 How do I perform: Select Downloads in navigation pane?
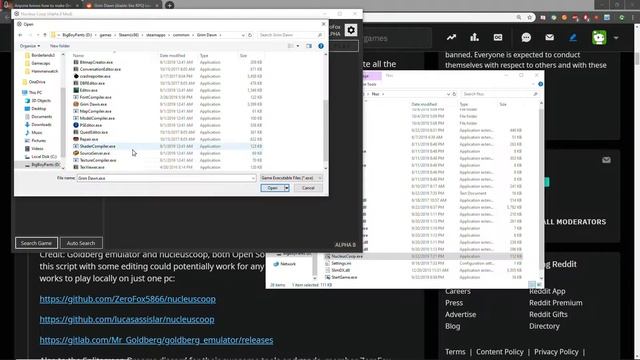pos(41,124)
